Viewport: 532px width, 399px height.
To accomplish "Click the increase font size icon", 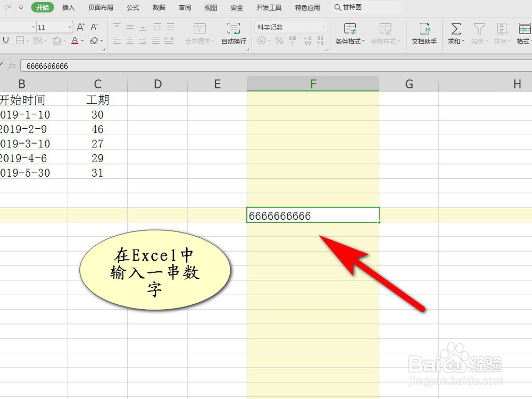I will pyautogui.click(x=80, y=26).
